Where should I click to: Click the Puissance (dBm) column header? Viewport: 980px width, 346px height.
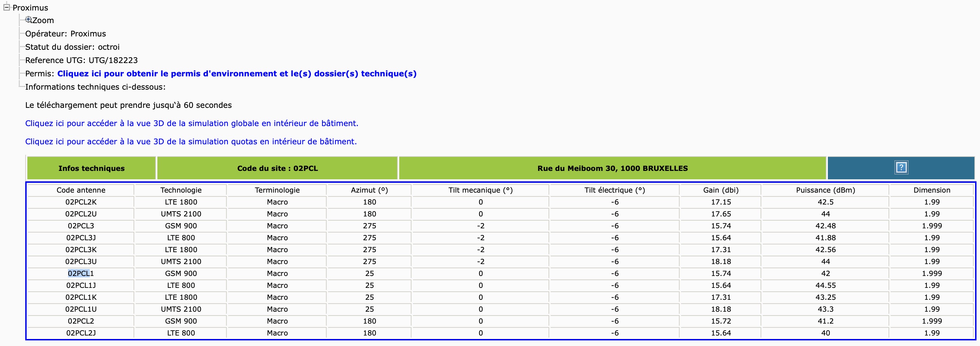[x=825, y=190]
